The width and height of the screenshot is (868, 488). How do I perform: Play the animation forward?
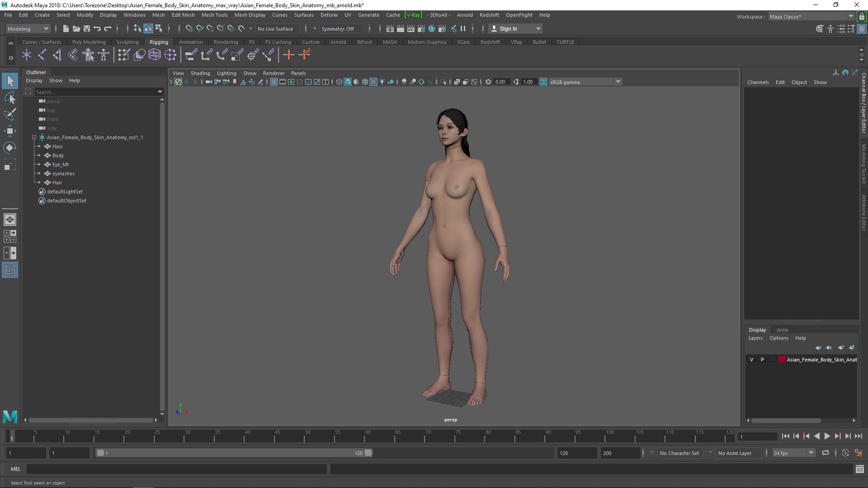pyautogui.click(x=827, y=436)
